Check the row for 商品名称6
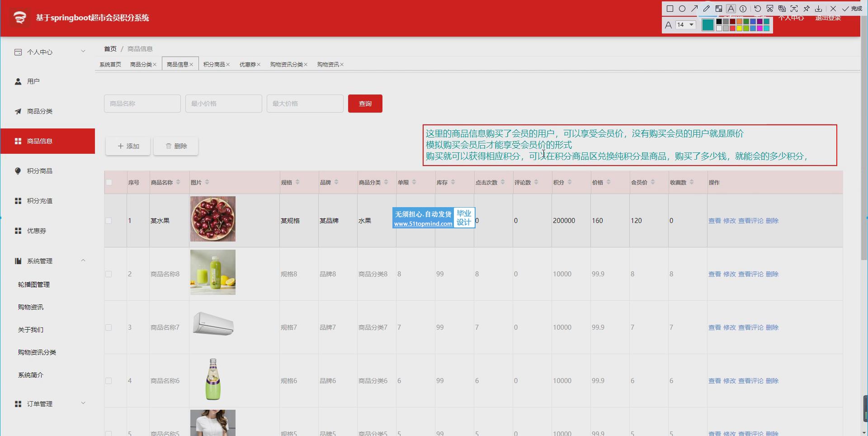Image resolution: width=868 pixels, height=436 pixels. coord(108,381)
